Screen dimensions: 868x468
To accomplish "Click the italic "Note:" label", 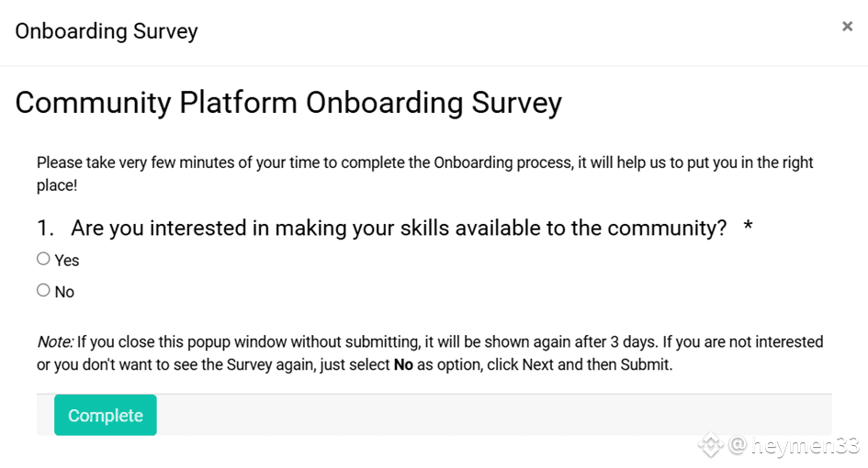I will coord(55,342).
